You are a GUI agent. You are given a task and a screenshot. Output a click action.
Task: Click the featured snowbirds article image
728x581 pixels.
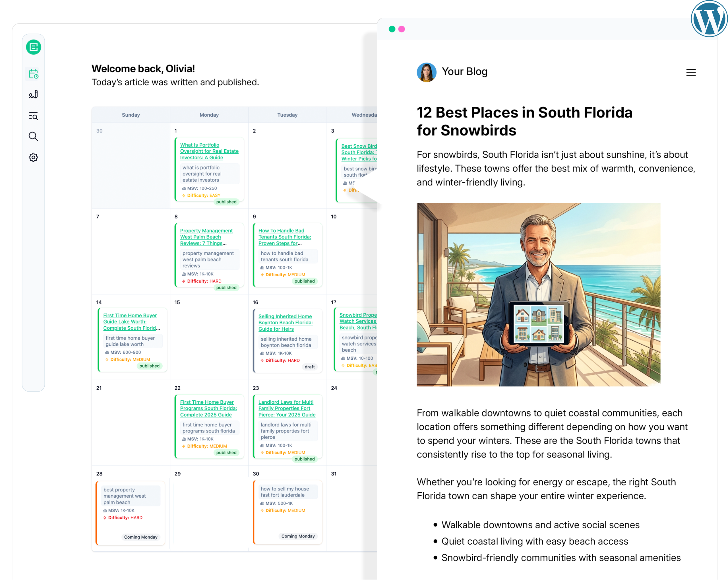click(x=538, y=294)
